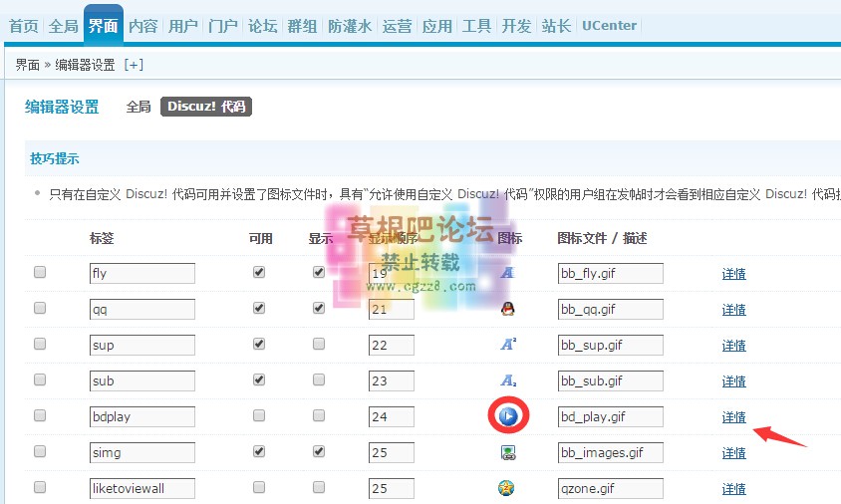Open the 首页 nav tab
841x504 pixels.
[24, 26]
